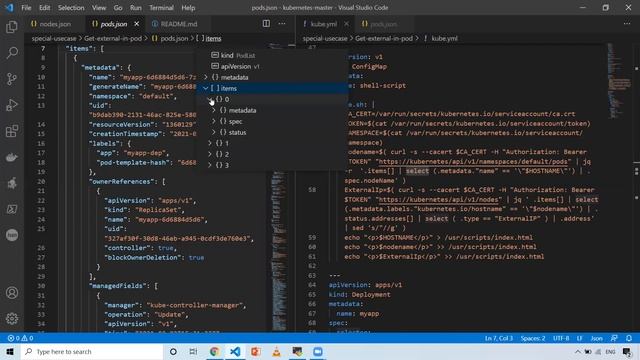Switch to pods.json tab in right group
This screenshot has width=640, height=360.
click(383, 24)
